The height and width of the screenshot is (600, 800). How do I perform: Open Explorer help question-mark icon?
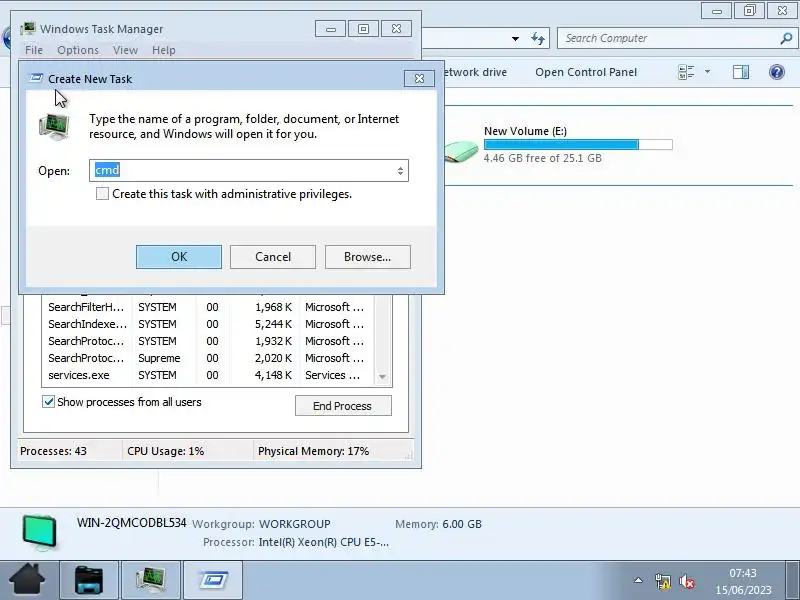click(x=777, y=72)
